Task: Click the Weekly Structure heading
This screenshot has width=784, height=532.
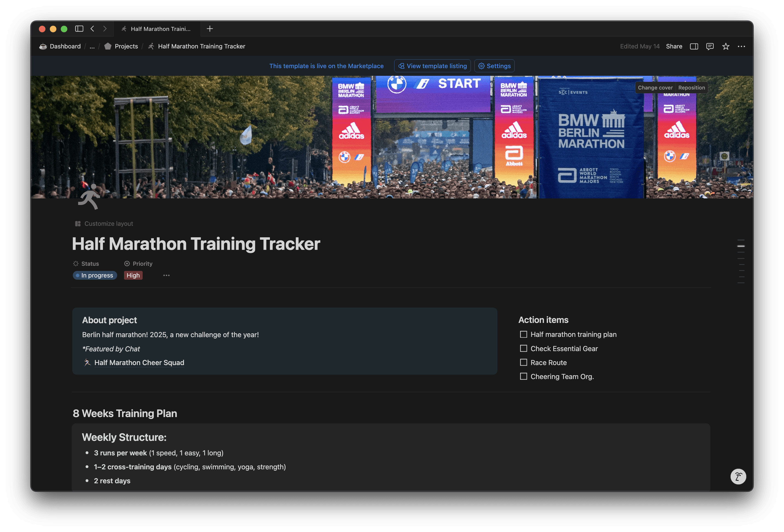Action: click(x=124, y=437)
